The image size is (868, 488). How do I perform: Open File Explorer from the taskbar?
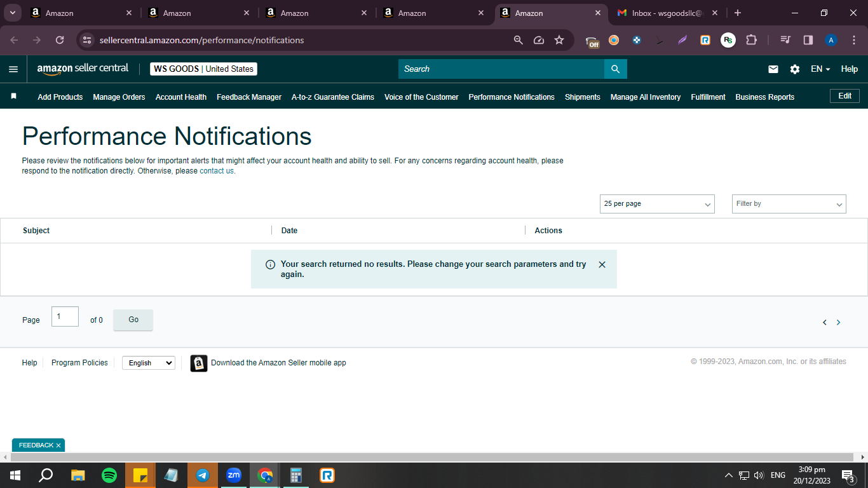pos(78,475)
